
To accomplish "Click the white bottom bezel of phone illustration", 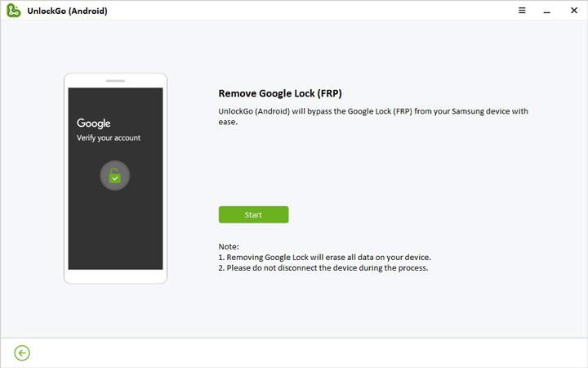I will (x=115, y=276).
